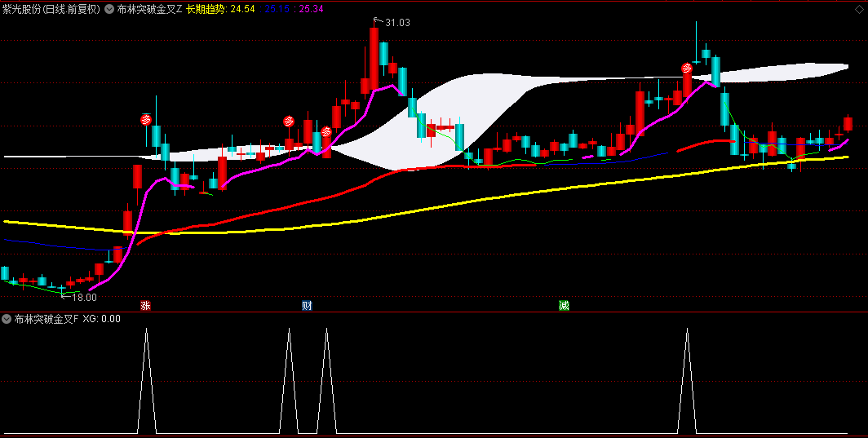Click the stock title 紫光股份(日线.前复权)
This screenshot has width=868, height=438.
tap(51, 9)
